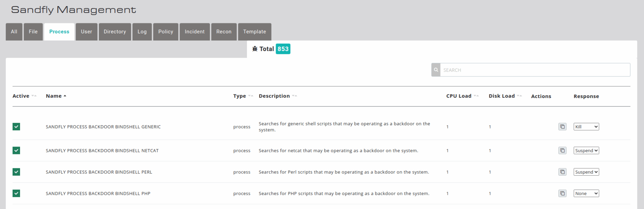Toggle active checkbox for BINDSHELL PERL
The width and height of the screenshot is (644, 209).
click(x=16, y=172)
